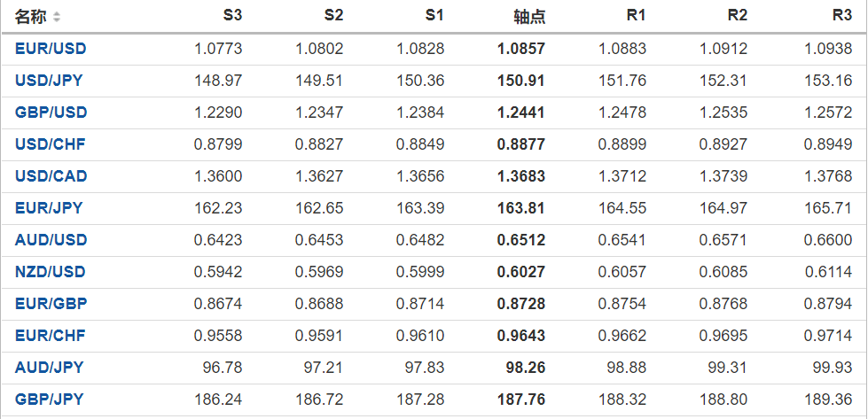Open the USD/CHF pair link
The width and height of the screenshot is (868, 419).
[x=50, y=144]
